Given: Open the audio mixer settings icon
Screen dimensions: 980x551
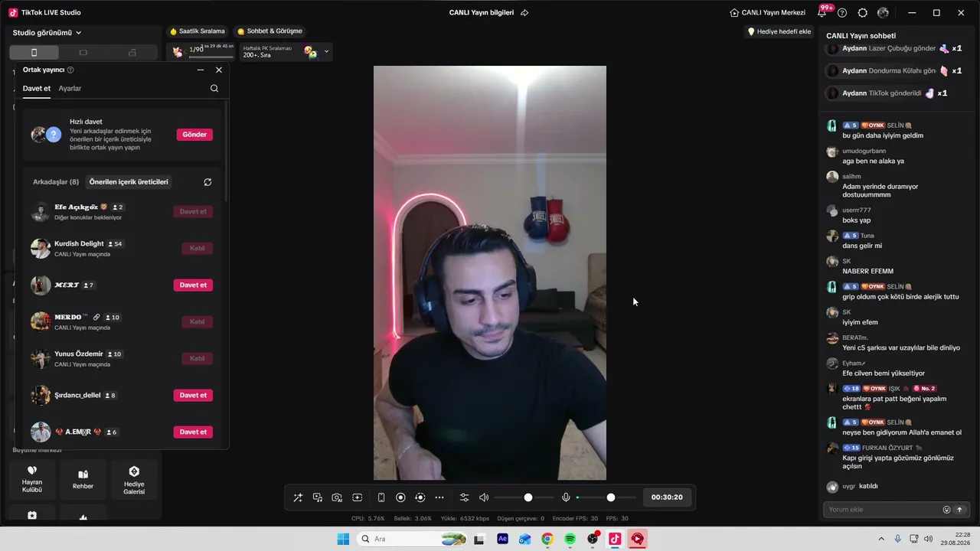Looking at the screenshot, I should pos(464,497).
